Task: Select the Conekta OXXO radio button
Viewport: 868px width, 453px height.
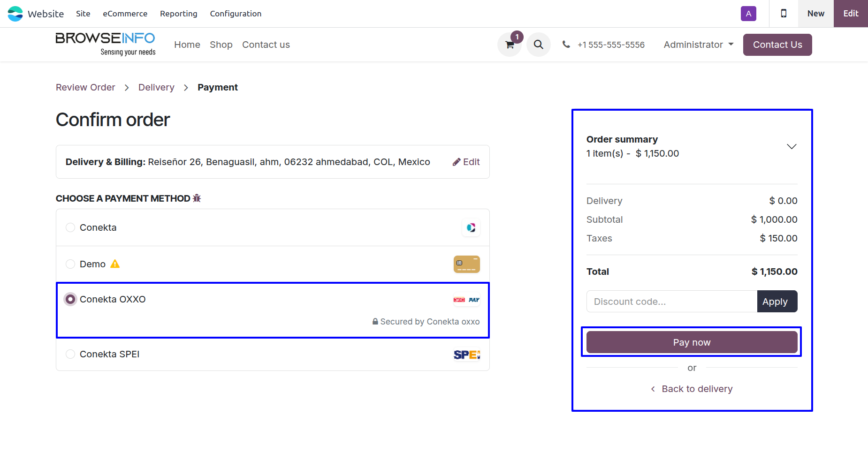Action: 70,299
